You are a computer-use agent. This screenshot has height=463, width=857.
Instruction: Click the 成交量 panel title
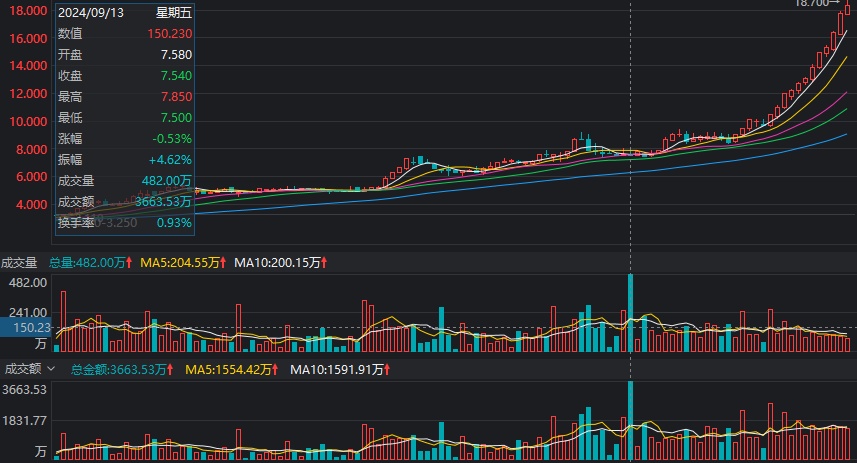[x=19, y=263]
